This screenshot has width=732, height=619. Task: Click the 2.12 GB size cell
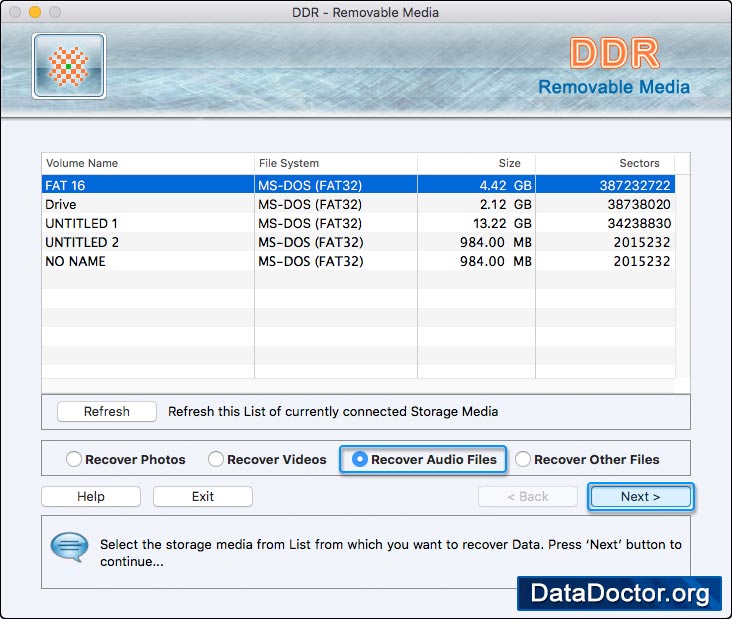(x=476, y=204)
